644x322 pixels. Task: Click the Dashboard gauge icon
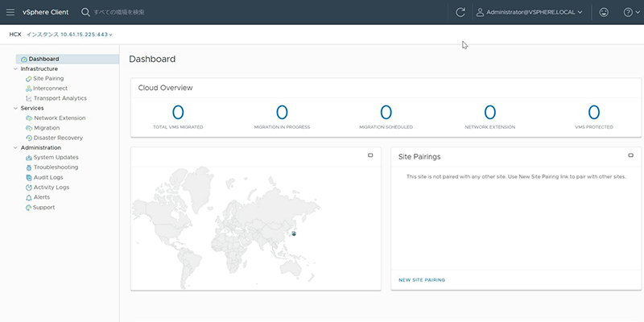click(24, 59)
